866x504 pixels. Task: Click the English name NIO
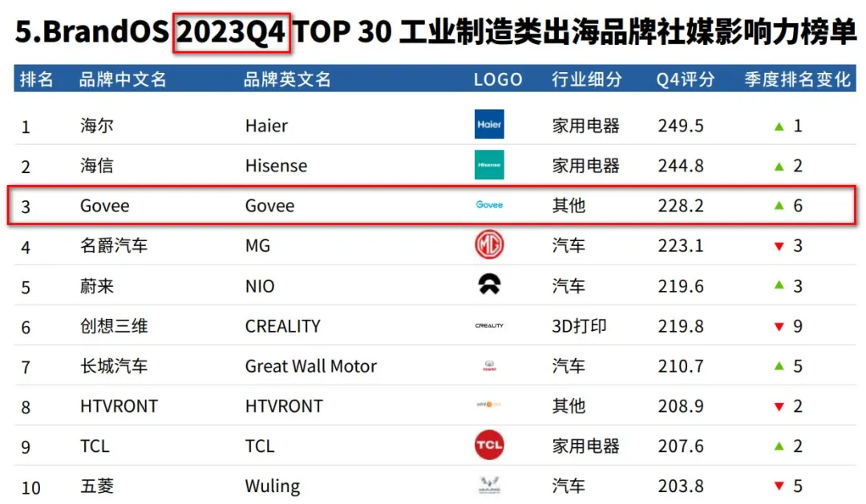coord(260,287)
